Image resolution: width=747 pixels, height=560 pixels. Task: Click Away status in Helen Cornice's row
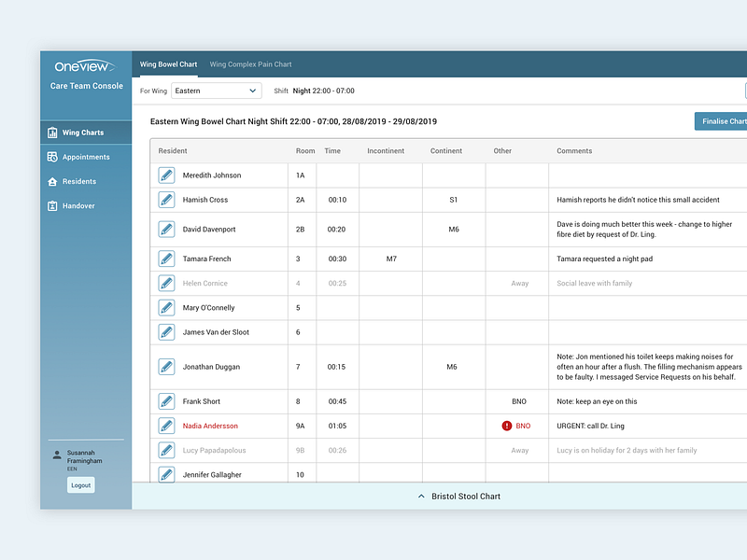[520, 283]
